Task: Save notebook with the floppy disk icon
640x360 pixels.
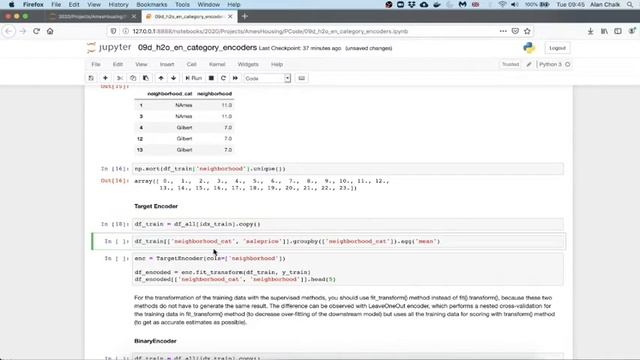Action: click(x=91, y=78)
